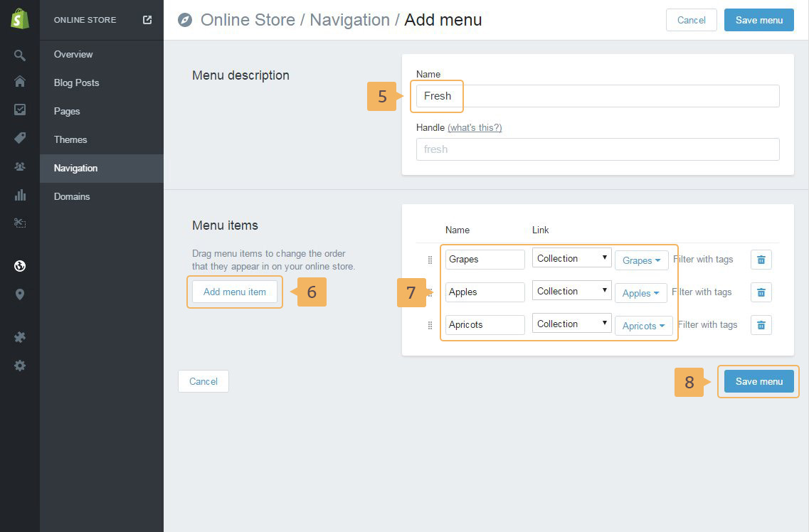Open Reports using the bar chart icon
This screenshot has height=532, width=809.
[20, 195]
